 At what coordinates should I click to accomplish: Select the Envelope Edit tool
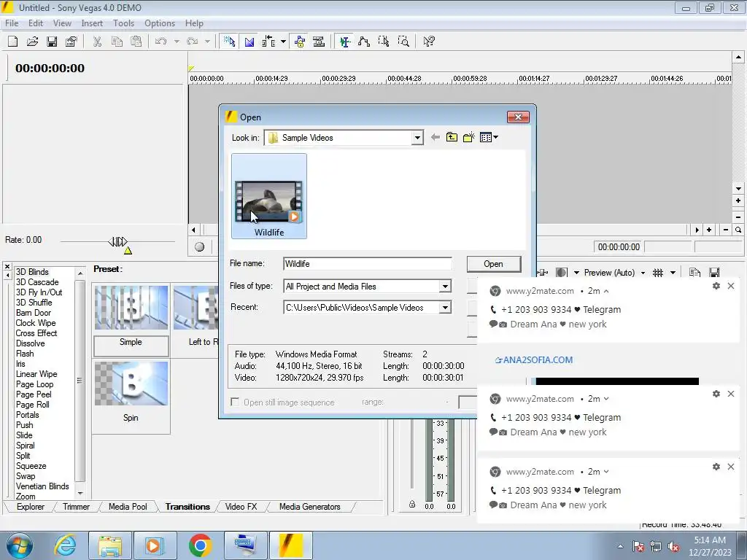pos(364,42)
